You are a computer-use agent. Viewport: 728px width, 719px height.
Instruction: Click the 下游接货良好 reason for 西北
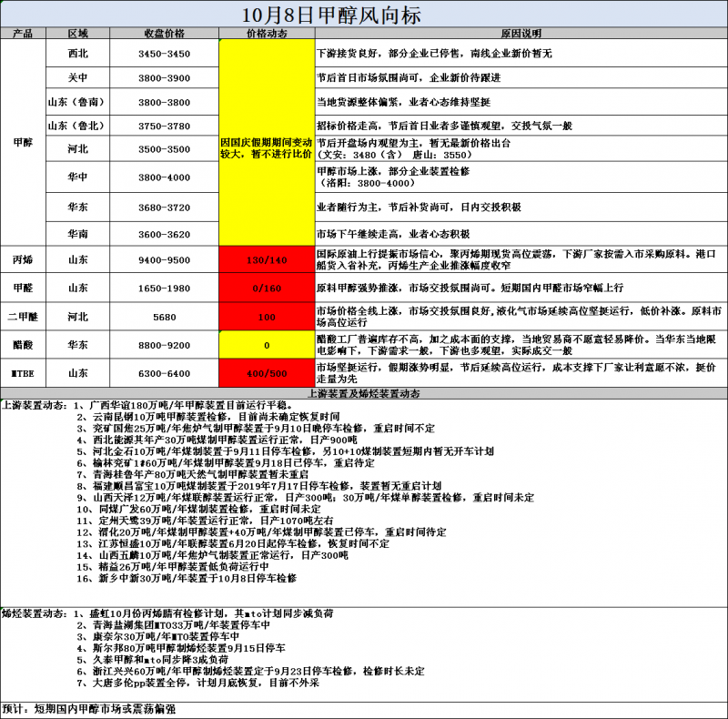click(434, 54)
